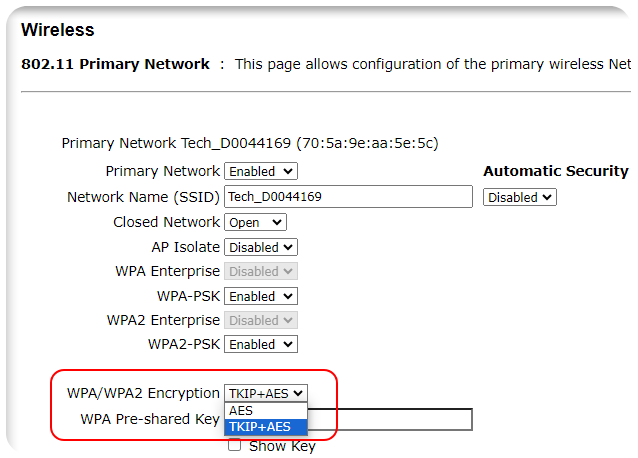This screenshot has width=638, height=458.
Task: Open the WPA-PSK Enabled dropdown
Action: click(x=261, y=296)
